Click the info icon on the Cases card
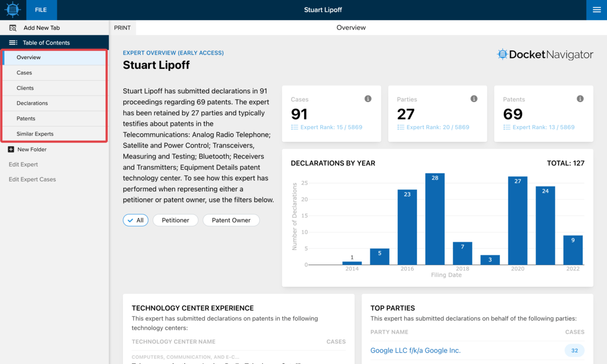This screenshot has width=607, height=364. click(x=368, y=99)
